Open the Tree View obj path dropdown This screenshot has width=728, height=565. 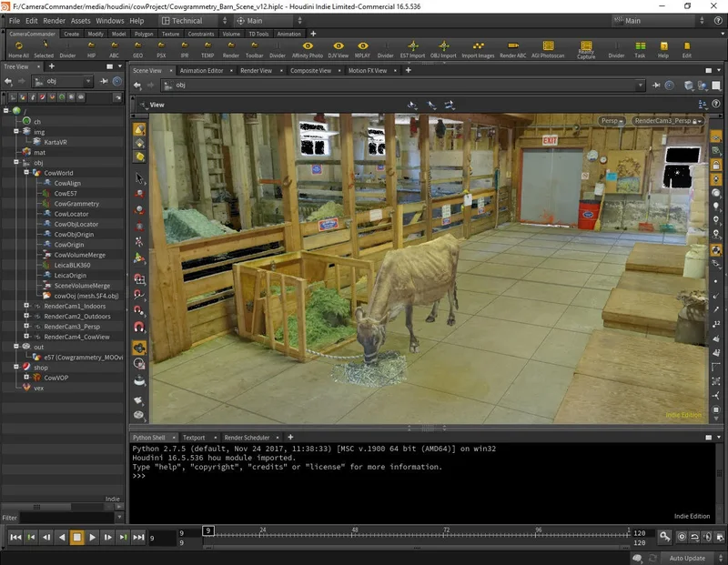point(87,81)
